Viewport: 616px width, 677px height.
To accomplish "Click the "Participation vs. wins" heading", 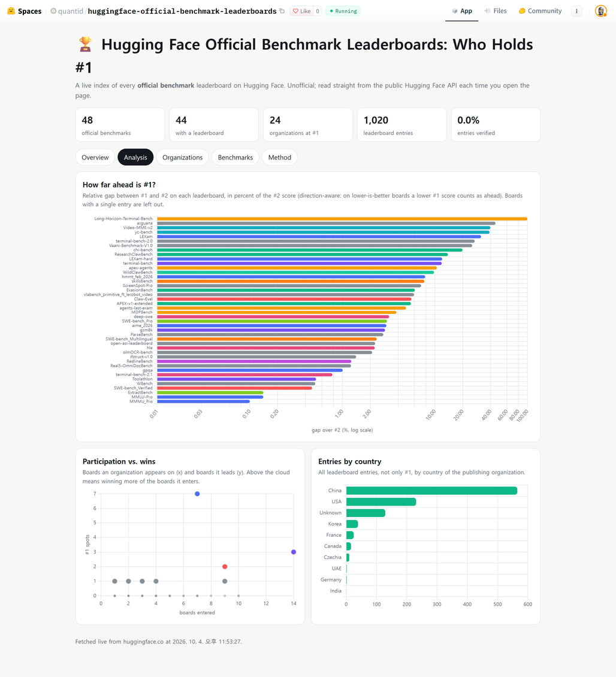I will 119,461.
